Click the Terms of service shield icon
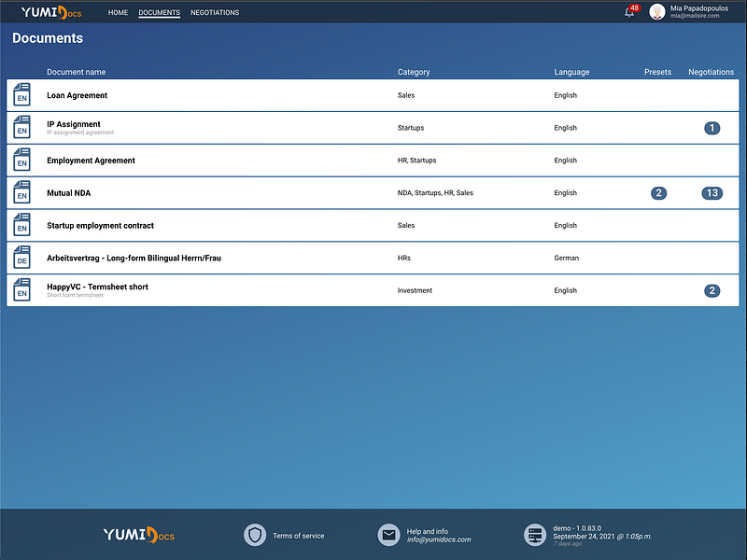 255,535
